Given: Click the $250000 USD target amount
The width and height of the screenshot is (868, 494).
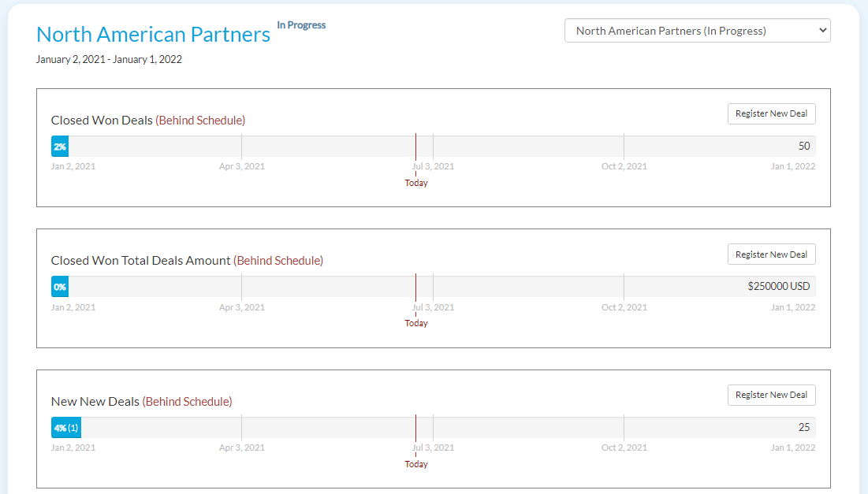Looking at the screenshot, I should point(778,287).
